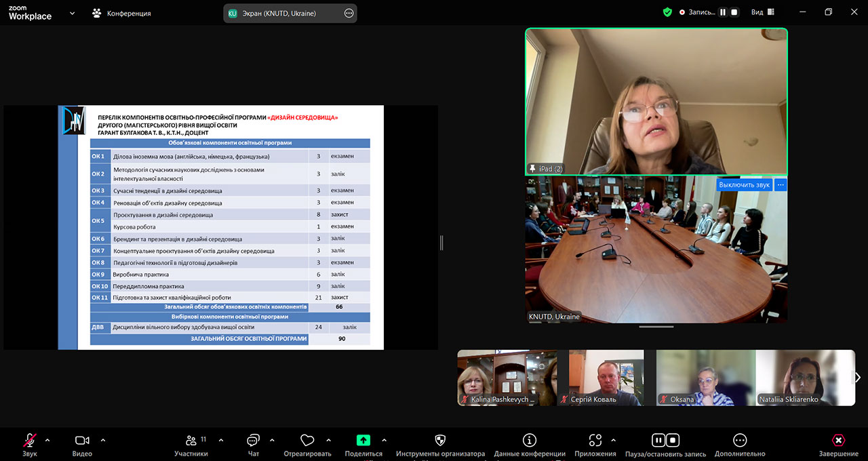868x461 pixels.
Task: Click the slide row 'Виробнича практика'
Action: [231, 275]
